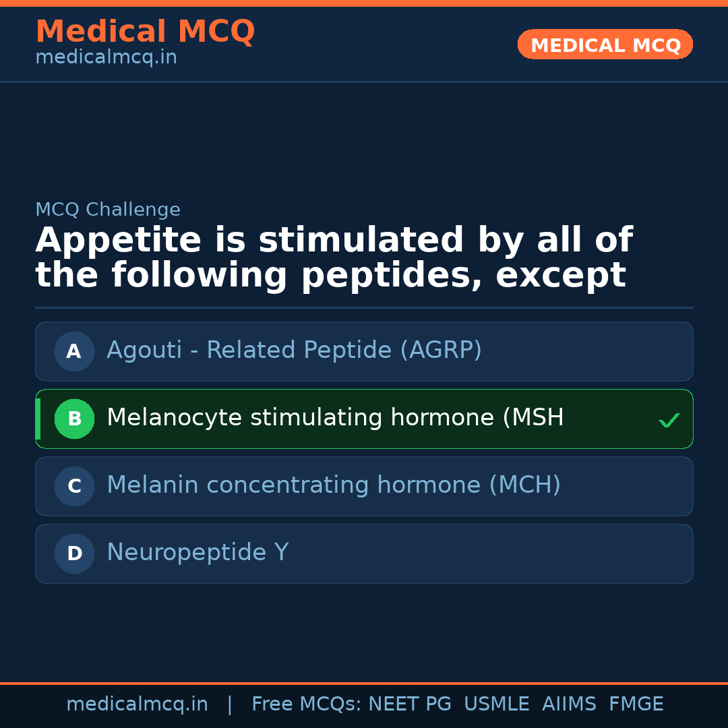This screenshot has width=728, height=728.
Task: Select answer Agouti - Related Peptide (AGRP)
Action: click(x=294, y=351)
